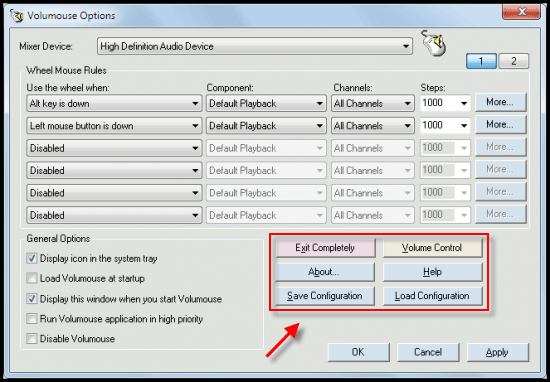Click the 'Component:' column label

(230, 88)
